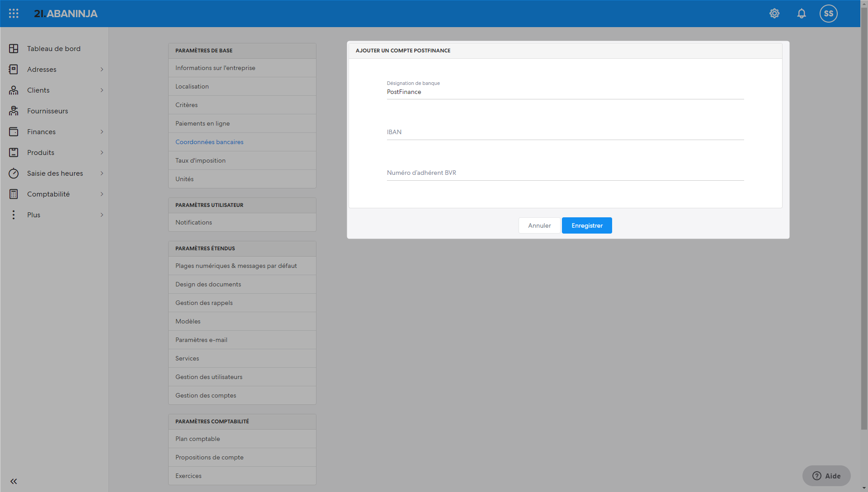Open Critères settings
868x492 pixels.
[x=242, y=105]
